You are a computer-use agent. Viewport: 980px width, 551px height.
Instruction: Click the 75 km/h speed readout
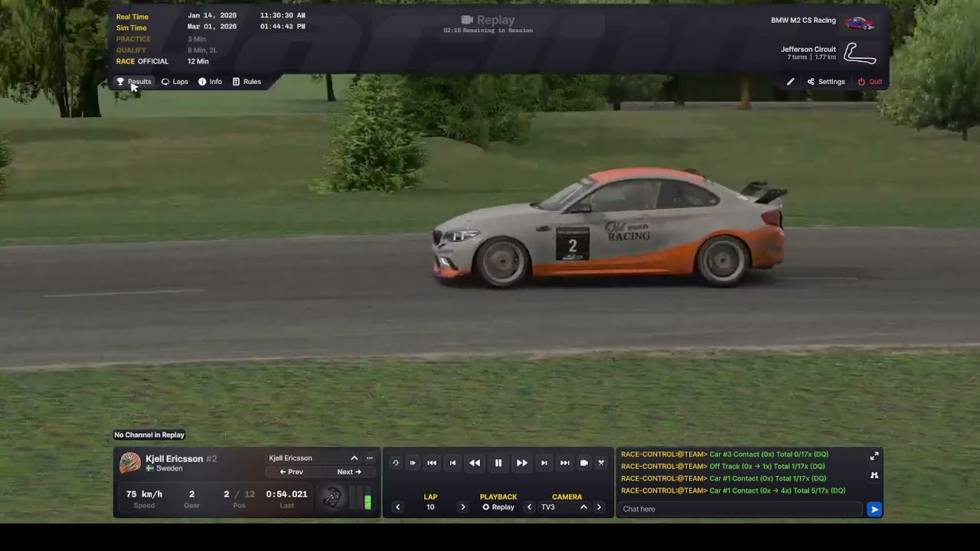point(144,494)
